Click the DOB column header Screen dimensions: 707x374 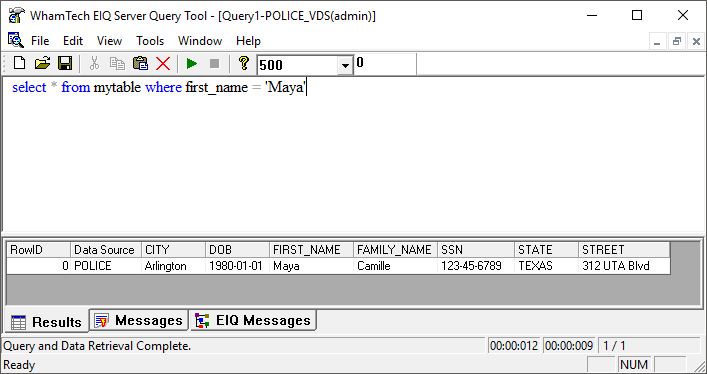pos(238,250)
